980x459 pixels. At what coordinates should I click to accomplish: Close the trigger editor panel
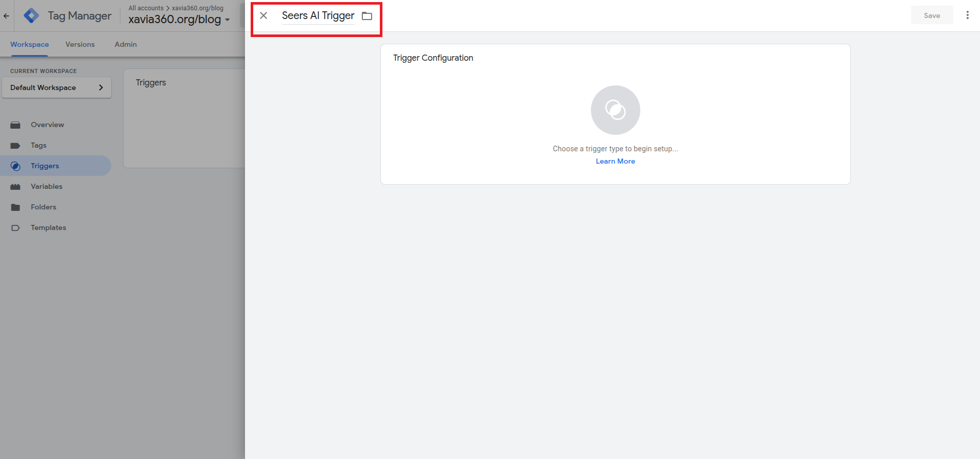(x=264, y=15)
